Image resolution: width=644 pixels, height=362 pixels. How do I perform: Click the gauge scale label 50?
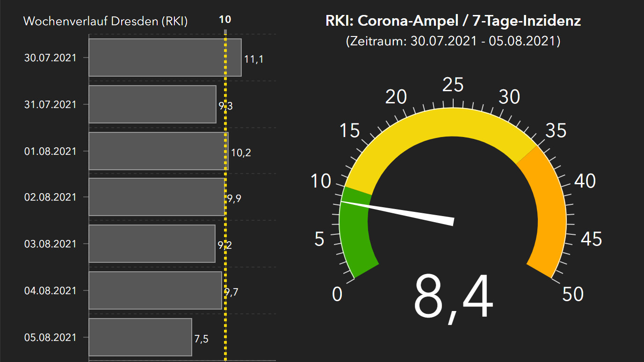(573, 294)
